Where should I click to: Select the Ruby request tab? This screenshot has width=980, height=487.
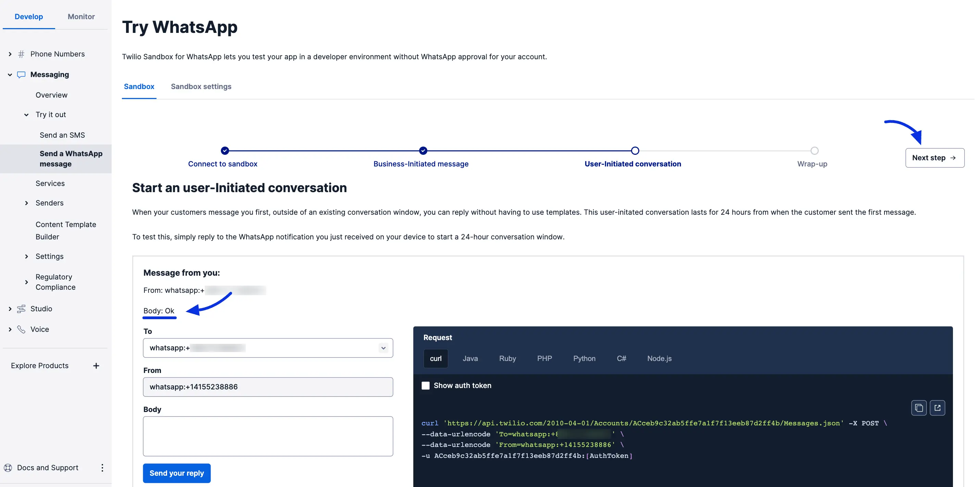click(507, 359)
